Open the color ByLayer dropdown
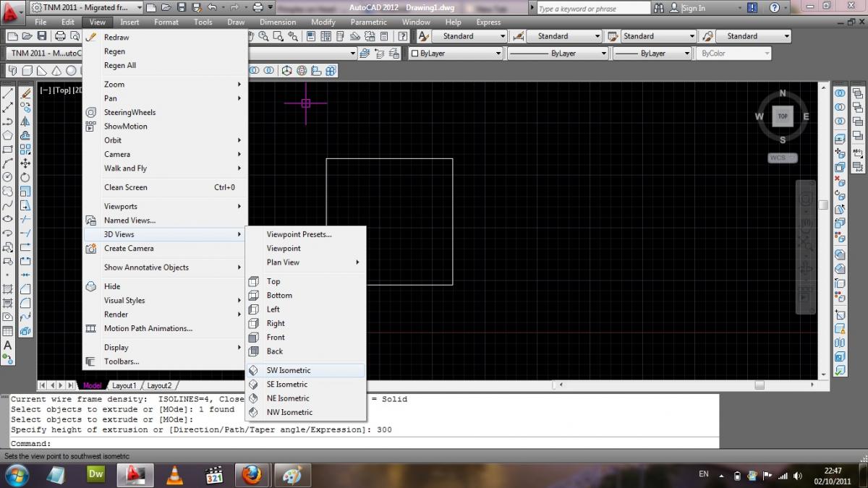This screenshot has width=868, height=488. (456, 53)
